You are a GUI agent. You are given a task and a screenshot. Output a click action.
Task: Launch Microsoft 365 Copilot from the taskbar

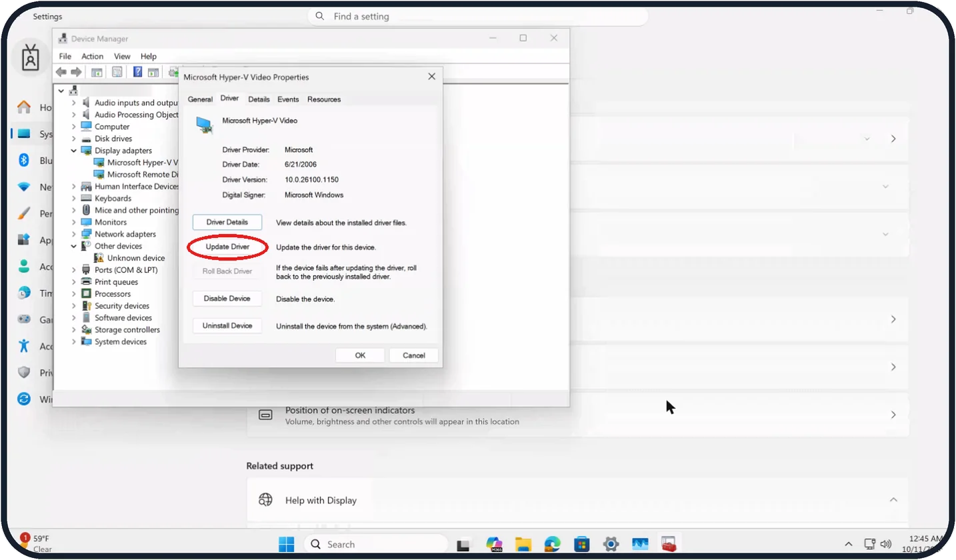494,545
